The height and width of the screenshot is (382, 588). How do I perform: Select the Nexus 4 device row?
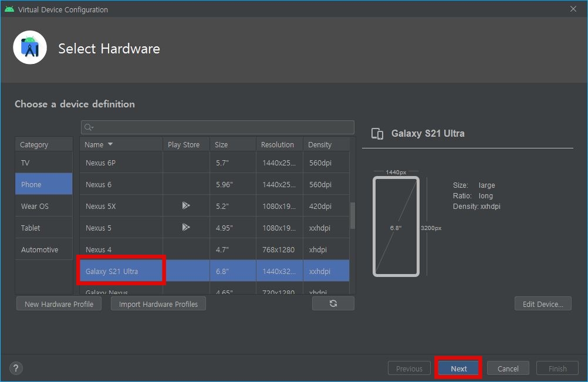[x=215, y=249]
